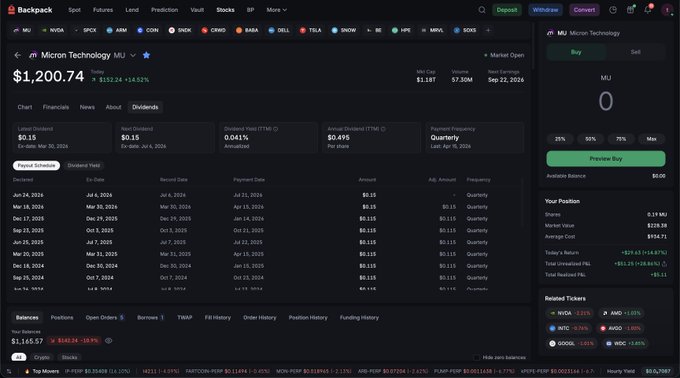Open related ticker GOOGL
This screenshot has height=378, width=680.
[571, 343]
